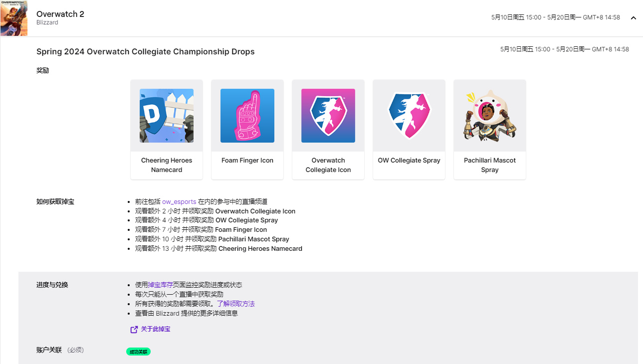Select the OW Collegiate Spray image

coord(409,116)
